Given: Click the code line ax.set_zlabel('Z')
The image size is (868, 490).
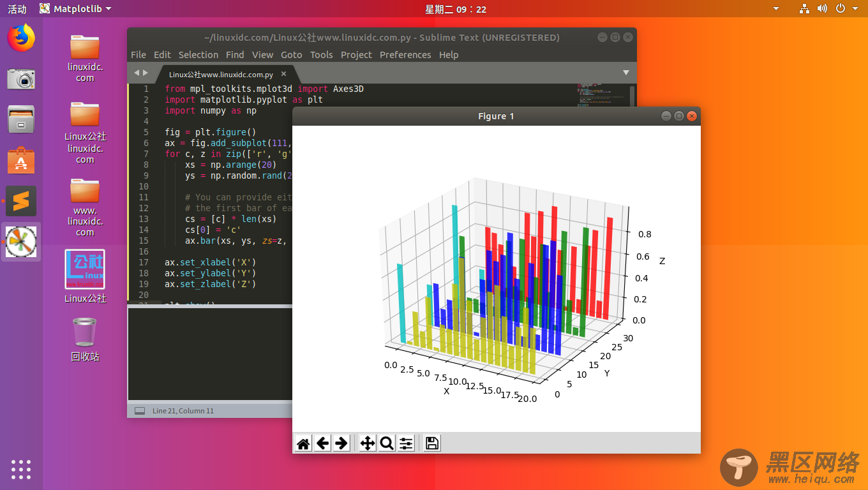Looking at the screenshot, I should pos(210,284).
